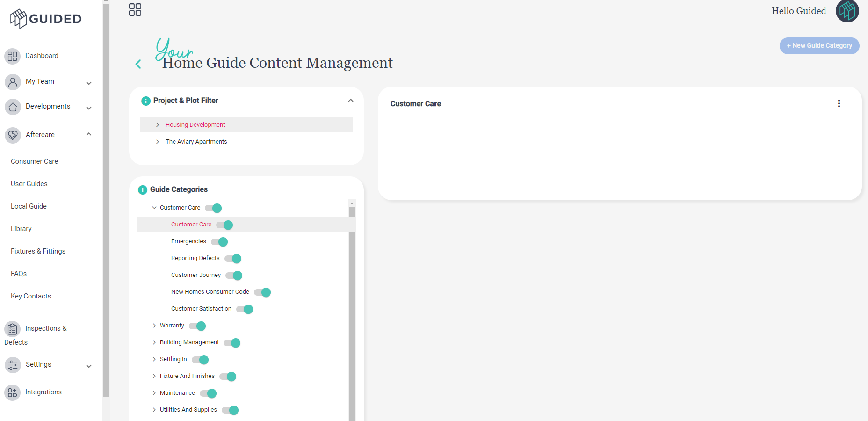Click the Guided user avatar icon

coord(847,11)
